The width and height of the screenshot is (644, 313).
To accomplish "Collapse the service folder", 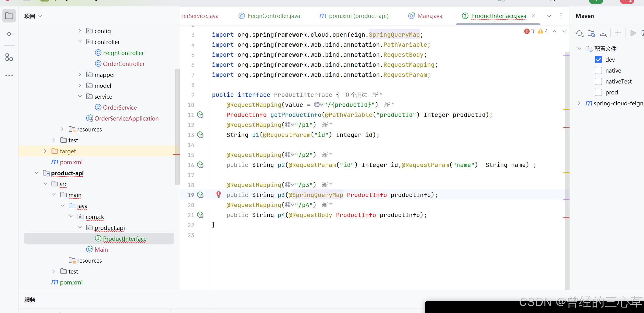I will [80, 96].
